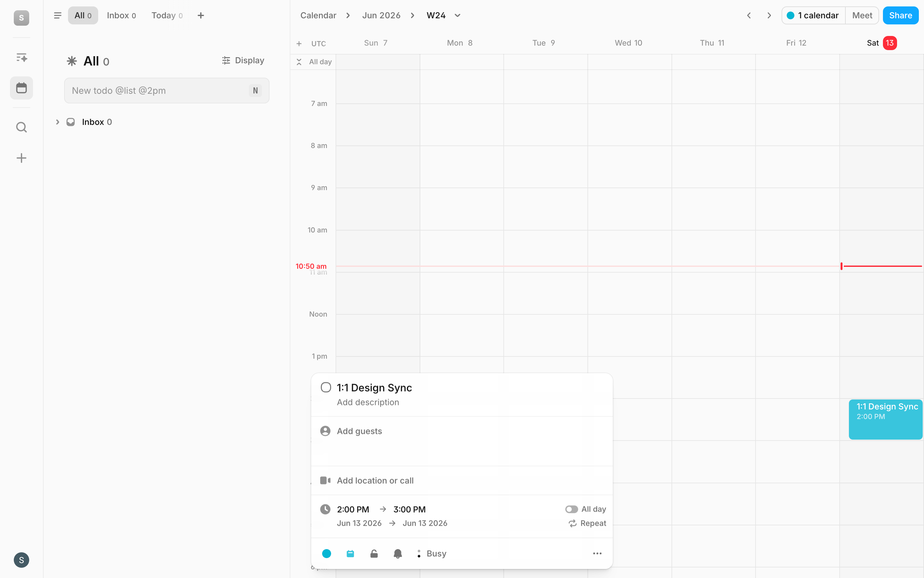Click the Inbox tray icon

pos(71,122)
